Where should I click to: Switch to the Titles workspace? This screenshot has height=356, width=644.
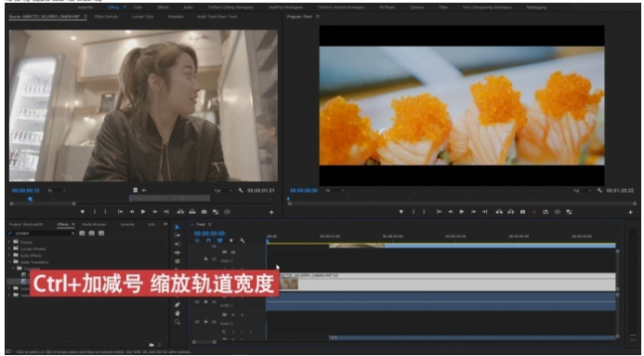(443, 7)
